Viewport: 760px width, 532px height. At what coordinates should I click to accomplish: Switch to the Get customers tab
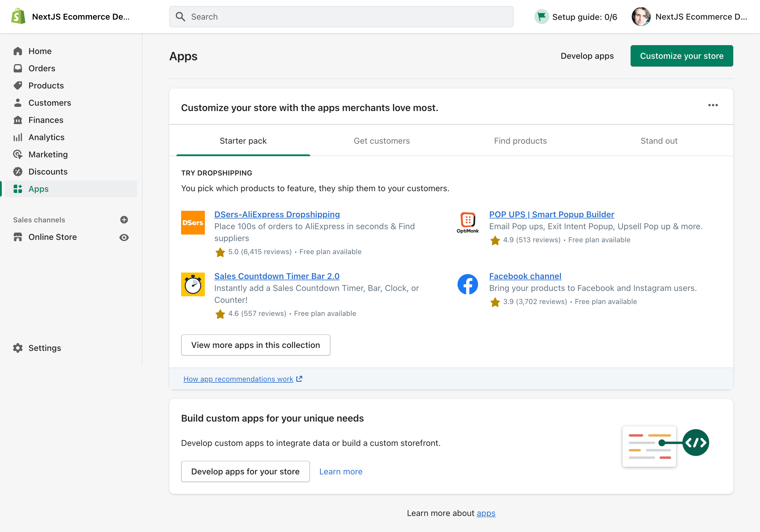point(382,141)
